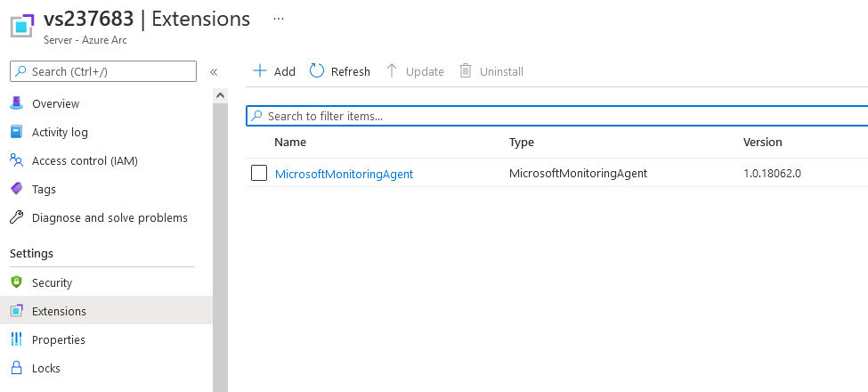Open the Activity log page
Viewport: 868px width, 392px height.
(60, 133)
